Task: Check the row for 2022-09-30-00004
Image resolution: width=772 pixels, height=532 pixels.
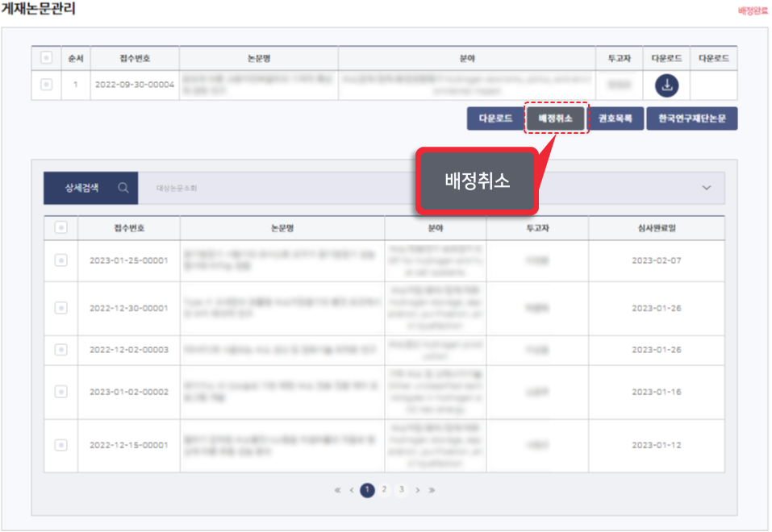Action: point(46,85)
